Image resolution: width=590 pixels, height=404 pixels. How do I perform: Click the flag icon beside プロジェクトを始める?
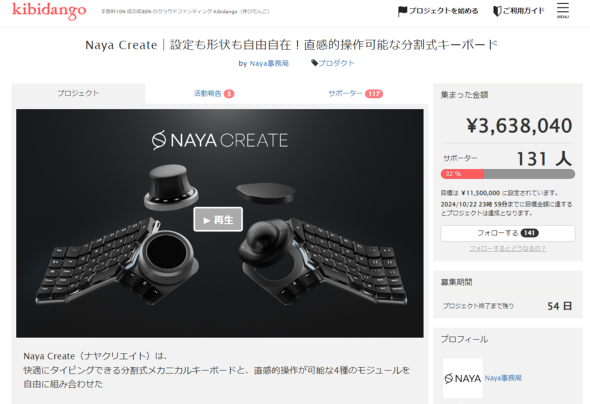point(402,11)
